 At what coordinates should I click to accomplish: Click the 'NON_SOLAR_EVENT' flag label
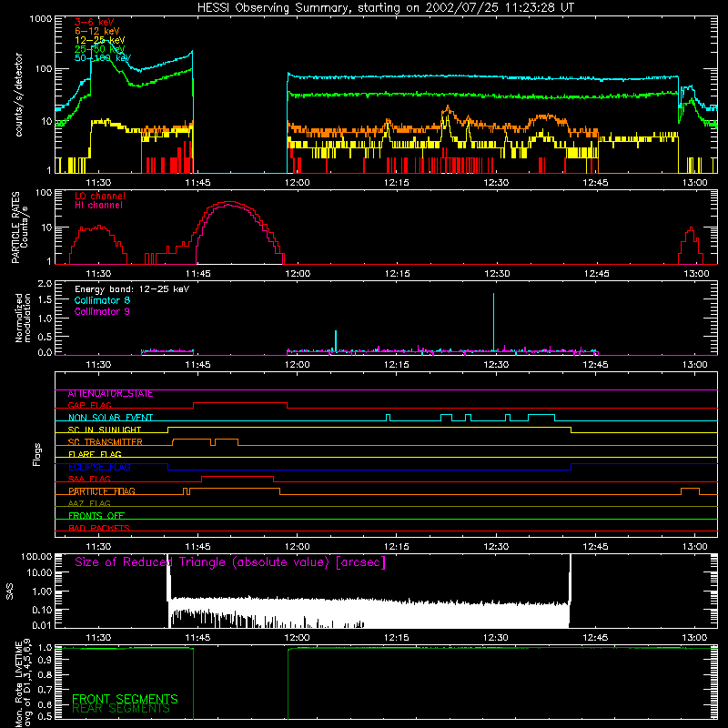tap(110, 418)
